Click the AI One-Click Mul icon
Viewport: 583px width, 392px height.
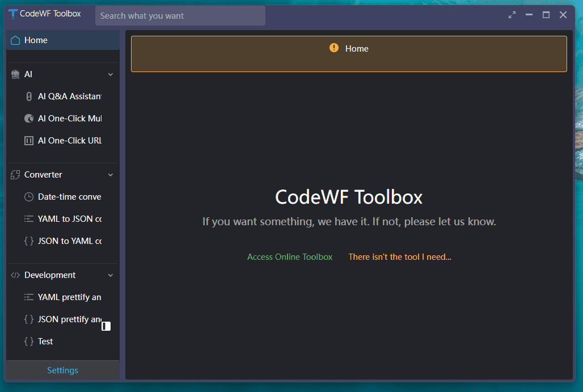29,119
